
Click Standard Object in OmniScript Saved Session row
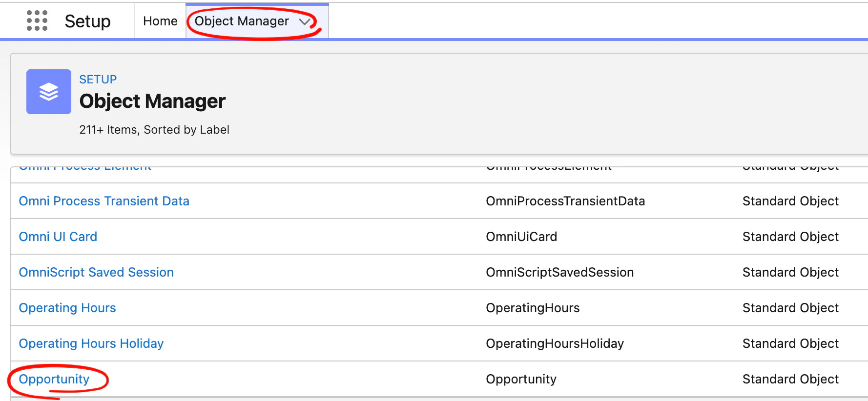click(790, 272)
